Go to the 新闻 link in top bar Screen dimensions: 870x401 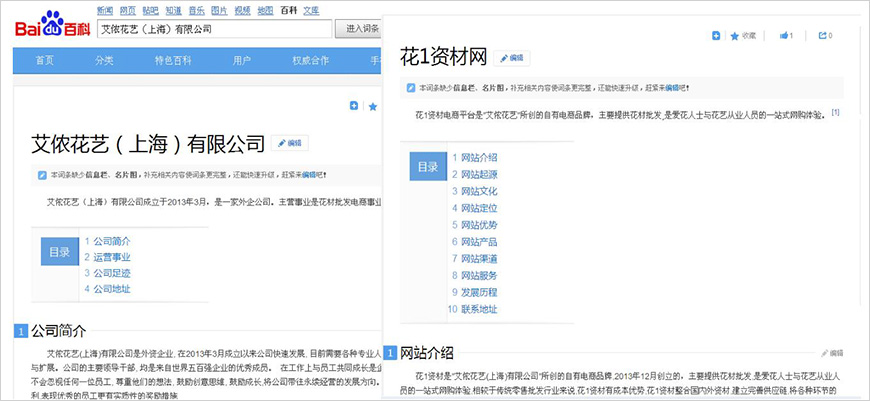[x=105, y=9]
